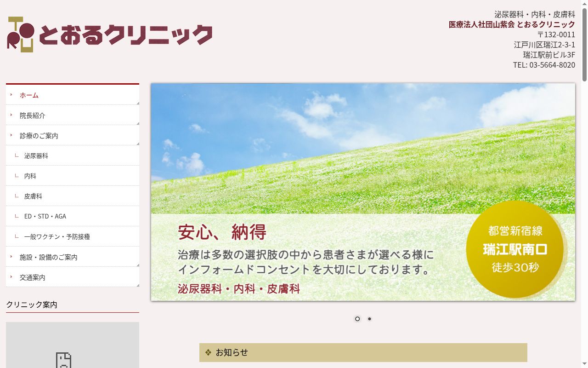Open the 院長紹介 page
This screenshot has height=368, width=588.
73,115
